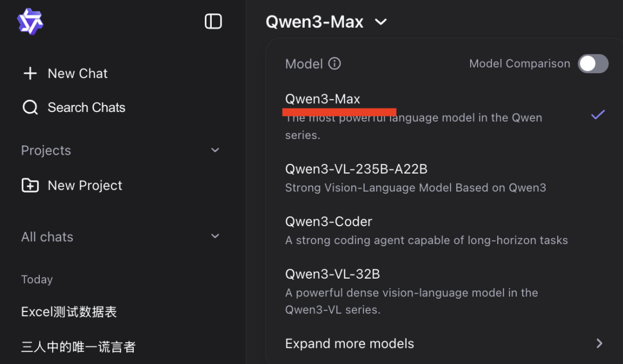Click the Qwen logo icon
Image resolution: width=623 pixels, height=364 pixels.
(30, 22)
